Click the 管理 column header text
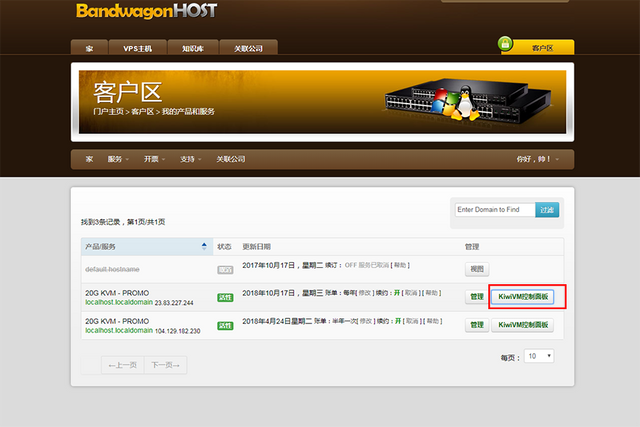 point(472,247)
